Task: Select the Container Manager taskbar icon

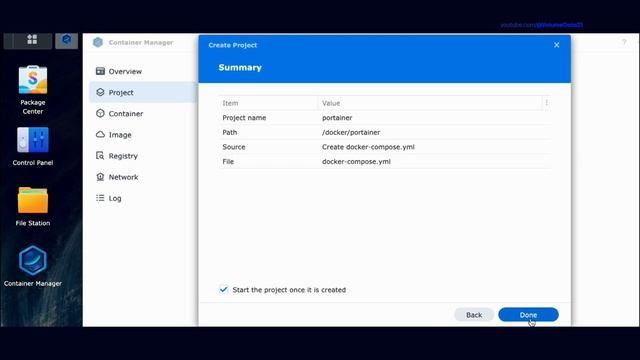Action: coord(67,40)
